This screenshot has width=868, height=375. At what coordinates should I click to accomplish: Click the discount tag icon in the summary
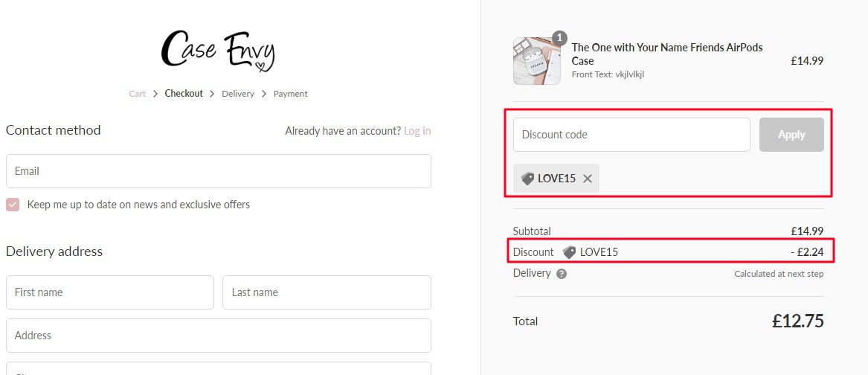570,252
